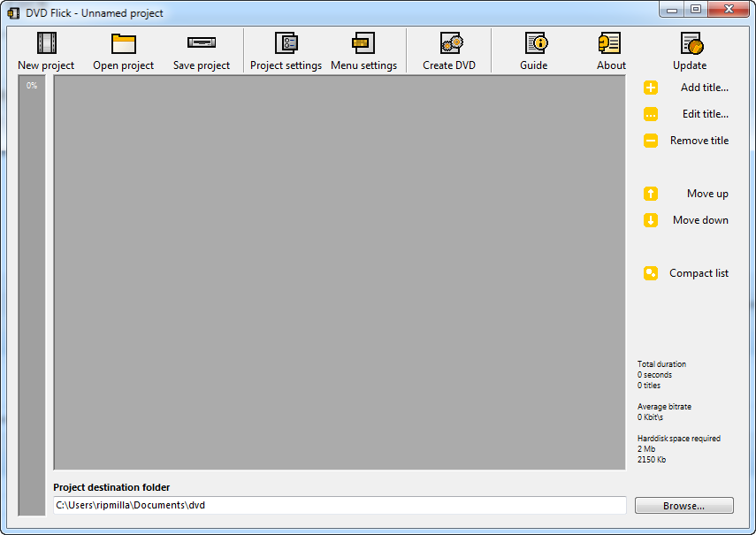Browse for project destination folder
The width and height of the screenshot is (756, 535).
683,506
